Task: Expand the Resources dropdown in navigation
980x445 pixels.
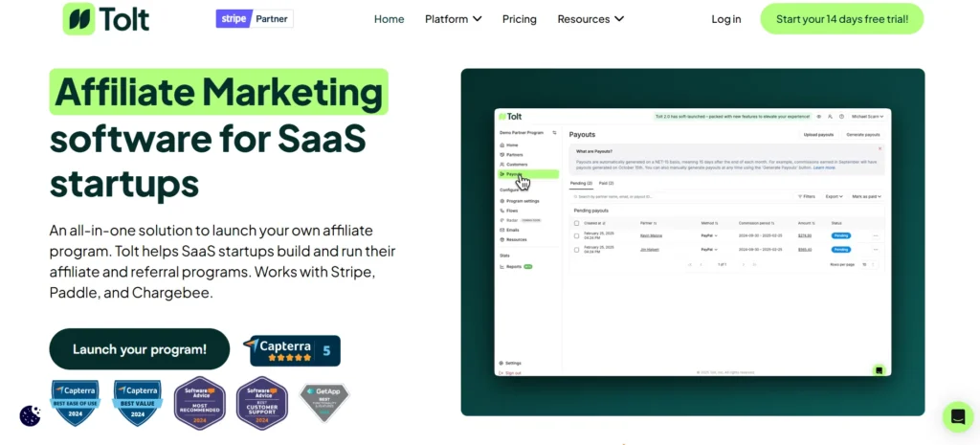Action: click(590, 19)
